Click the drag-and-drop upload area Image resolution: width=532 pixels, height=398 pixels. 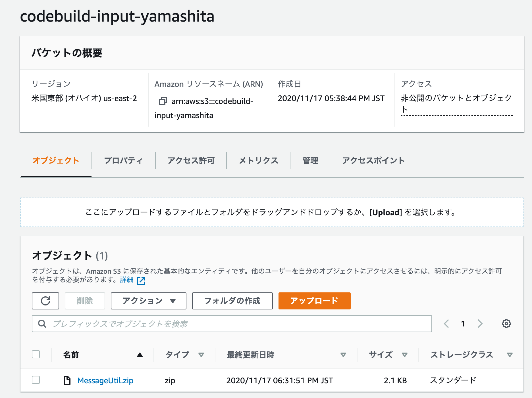272,212
